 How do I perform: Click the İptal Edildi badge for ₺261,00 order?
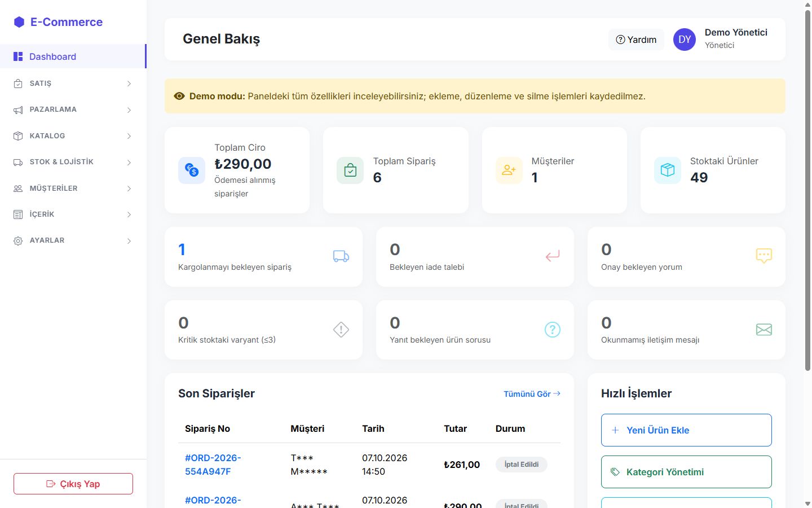pos(522,465)
